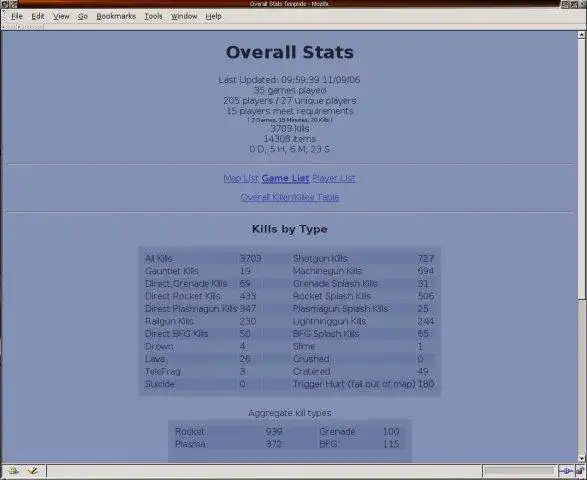Open the Help menu

point(213,16)
